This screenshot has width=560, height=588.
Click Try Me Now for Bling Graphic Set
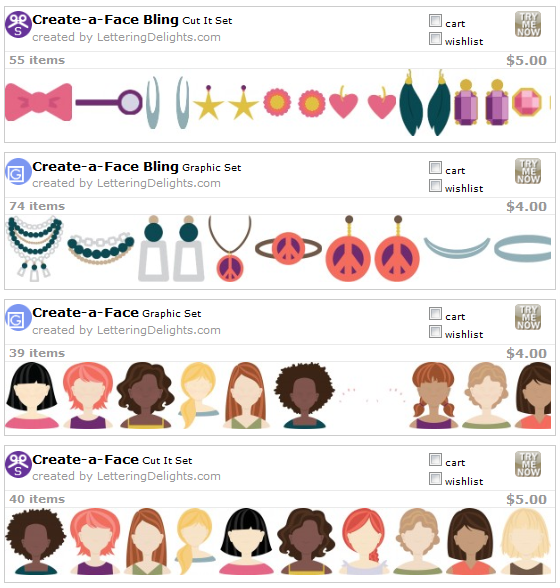(528, 171)
